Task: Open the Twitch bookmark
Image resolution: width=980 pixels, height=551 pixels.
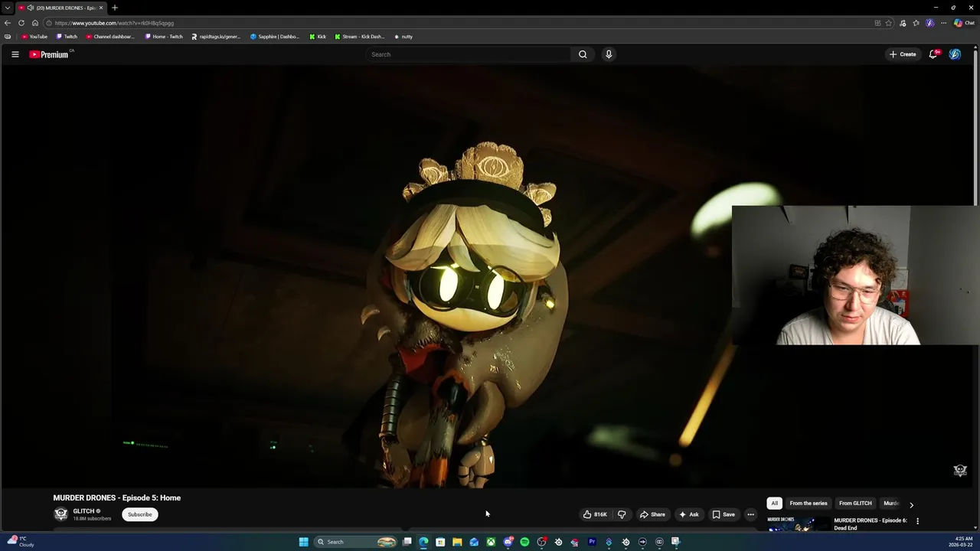Action: [67, 37]
